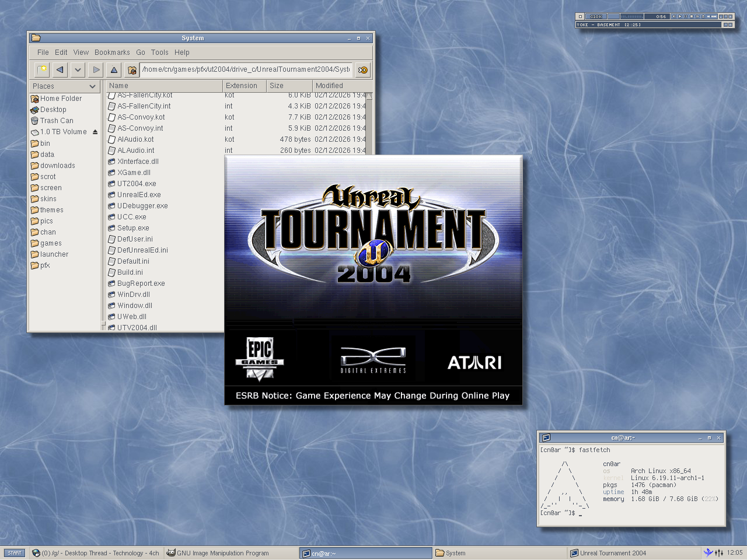The height and width of the screenshot is (560, 747).
Task: Open the Help menu
Action: click(x=182, y=52)
